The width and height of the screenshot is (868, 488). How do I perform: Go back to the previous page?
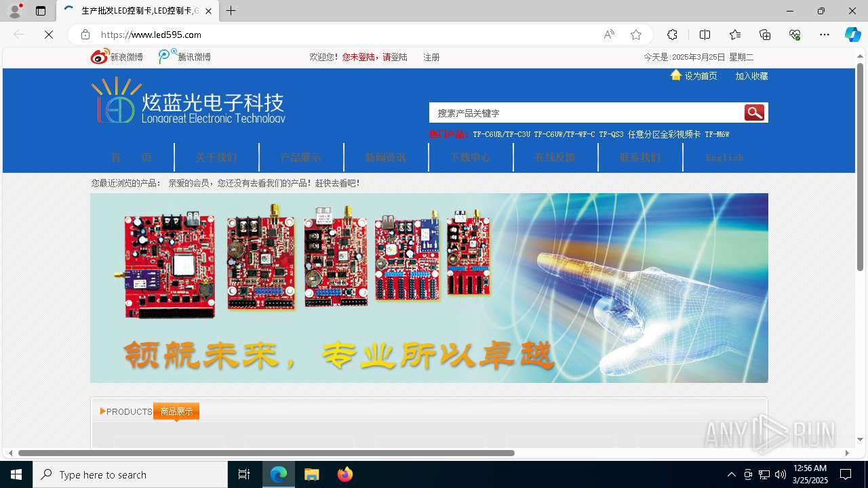click(19, 35)
